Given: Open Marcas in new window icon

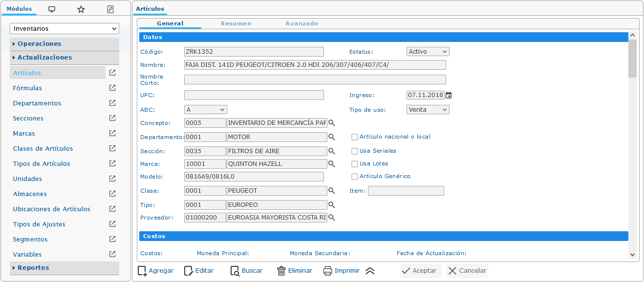Looking at the screenshot, I should [x=112, y=133].
